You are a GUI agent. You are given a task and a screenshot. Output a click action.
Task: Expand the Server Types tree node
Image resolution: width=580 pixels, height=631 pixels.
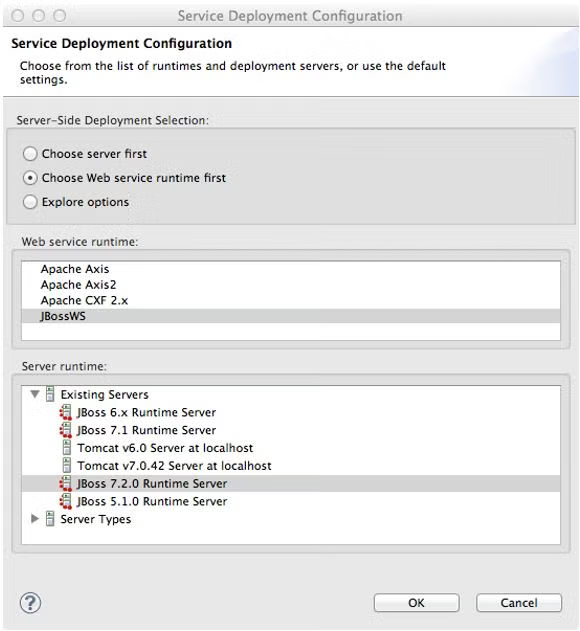(35, 519)
